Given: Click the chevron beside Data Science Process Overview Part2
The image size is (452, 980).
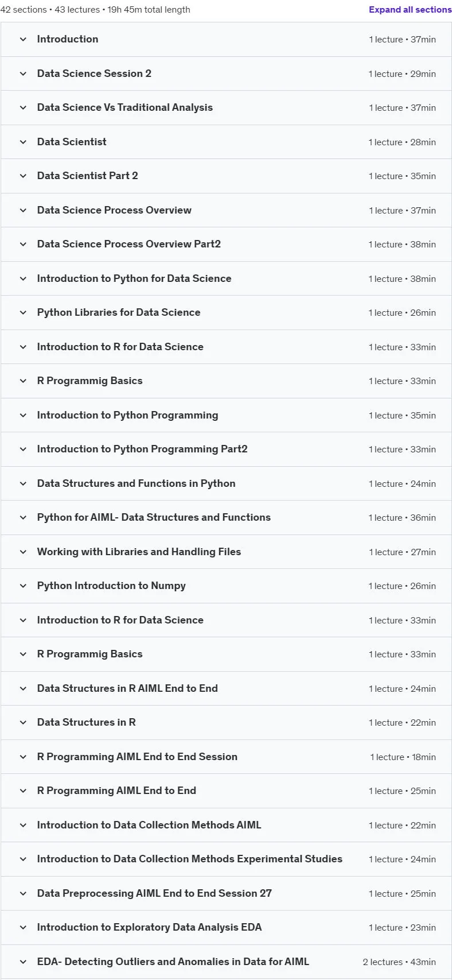Looking at the screenshot, I should click(23, 244).
